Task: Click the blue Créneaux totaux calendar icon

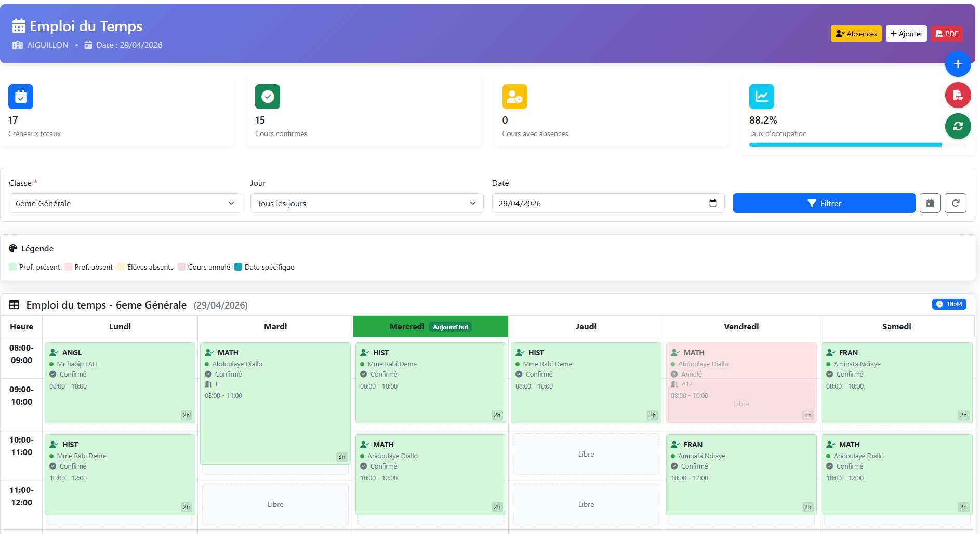Action: point(21,97)
